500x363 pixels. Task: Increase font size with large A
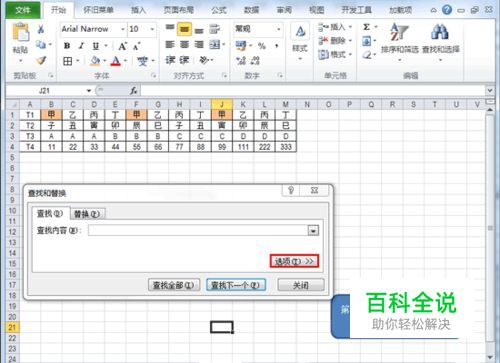coord(122,46)
